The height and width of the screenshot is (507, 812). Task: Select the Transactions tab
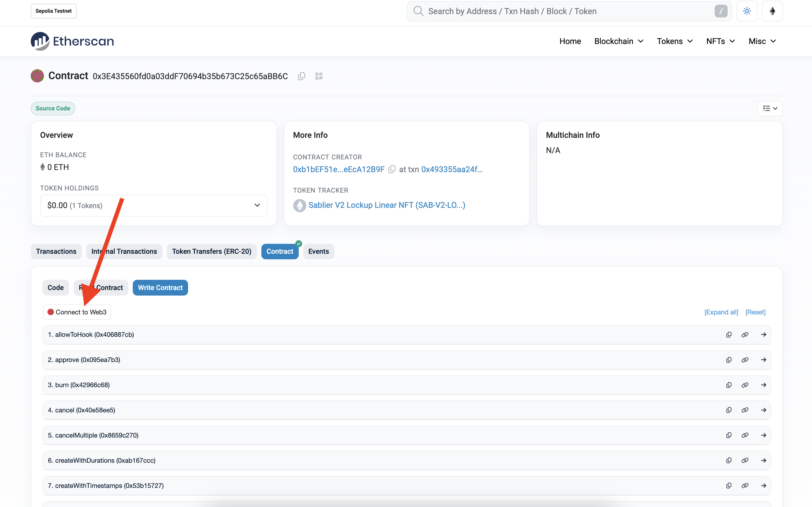point(56,251)
